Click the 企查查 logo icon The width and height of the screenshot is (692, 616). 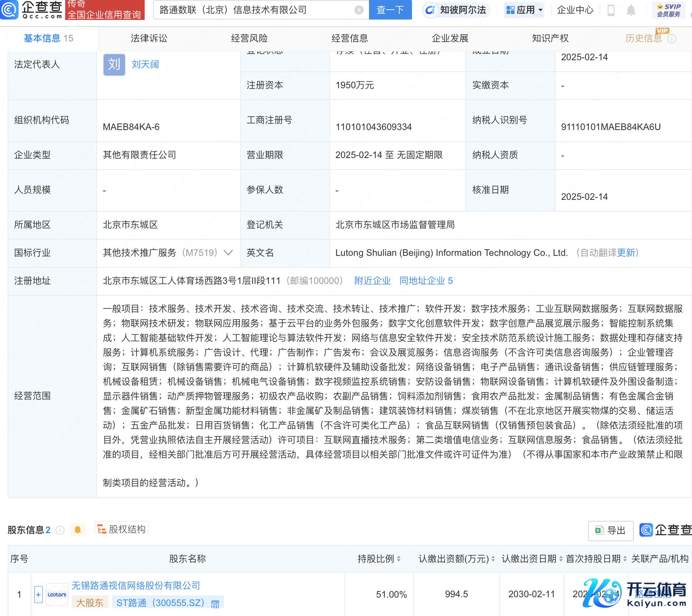point(9,10)
